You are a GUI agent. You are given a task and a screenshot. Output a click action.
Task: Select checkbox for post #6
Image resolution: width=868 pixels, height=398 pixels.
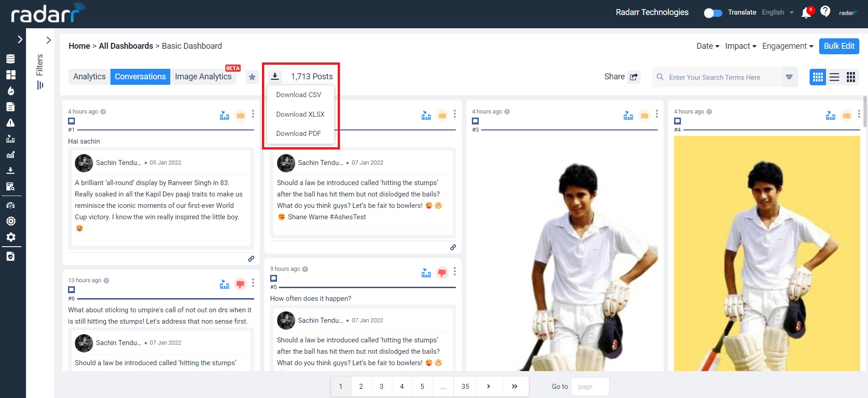point(71,290)
